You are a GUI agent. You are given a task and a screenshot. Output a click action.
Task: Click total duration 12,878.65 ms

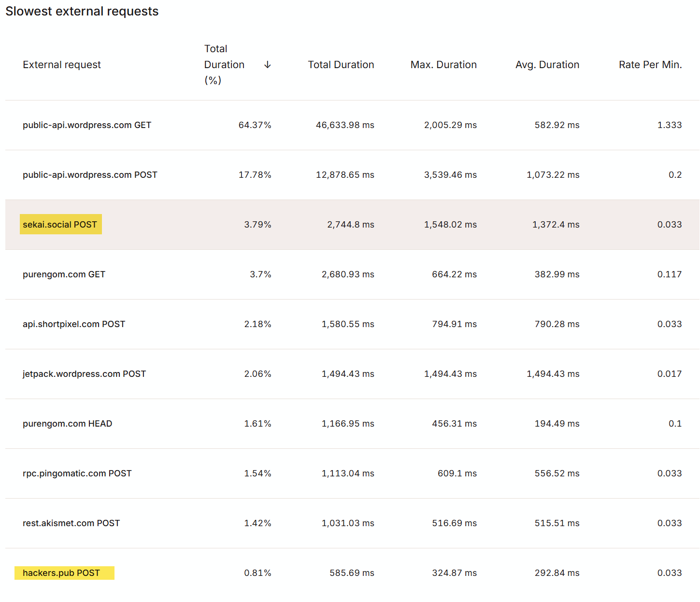pos(345,175)
